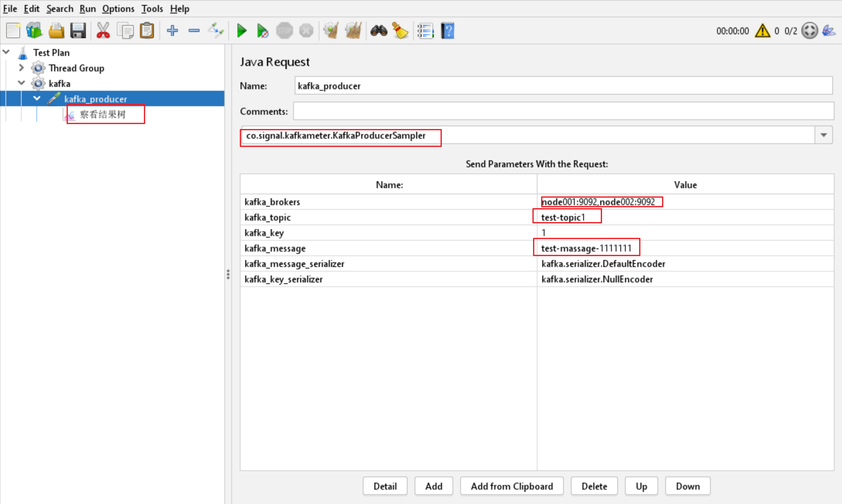Collapse the kafka thread group node
842x504 pixels.
pos(21,83)
